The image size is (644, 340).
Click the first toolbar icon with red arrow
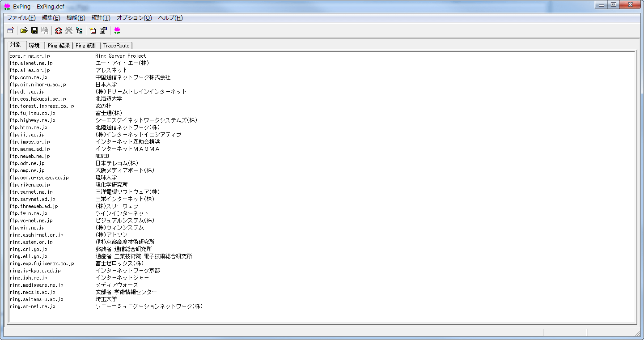coord(10,30)
